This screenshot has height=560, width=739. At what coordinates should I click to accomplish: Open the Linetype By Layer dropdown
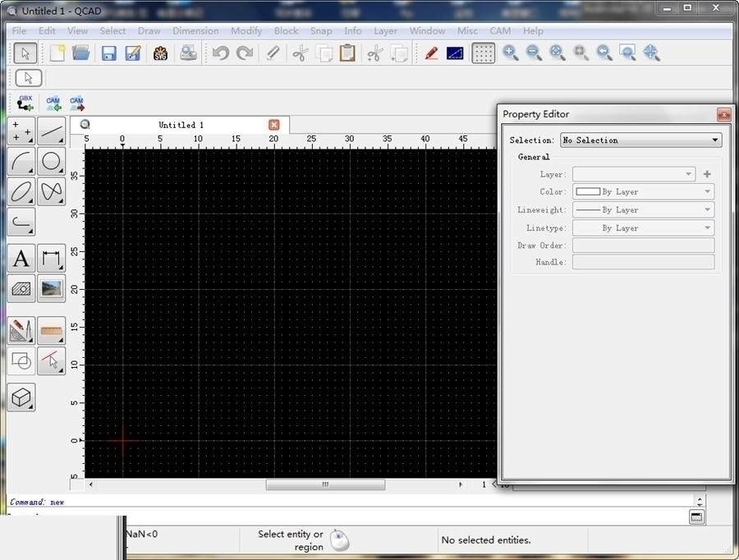pos(643,228)
